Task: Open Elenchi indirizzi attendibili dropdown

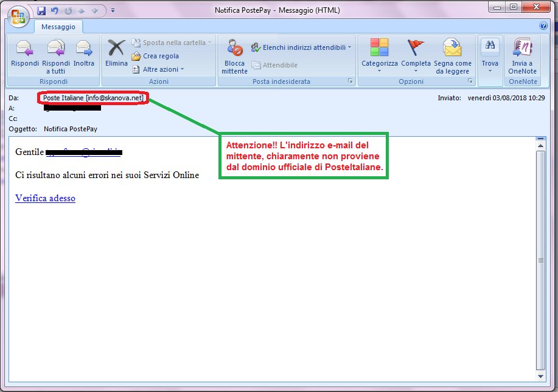Action: coord(301,47)
